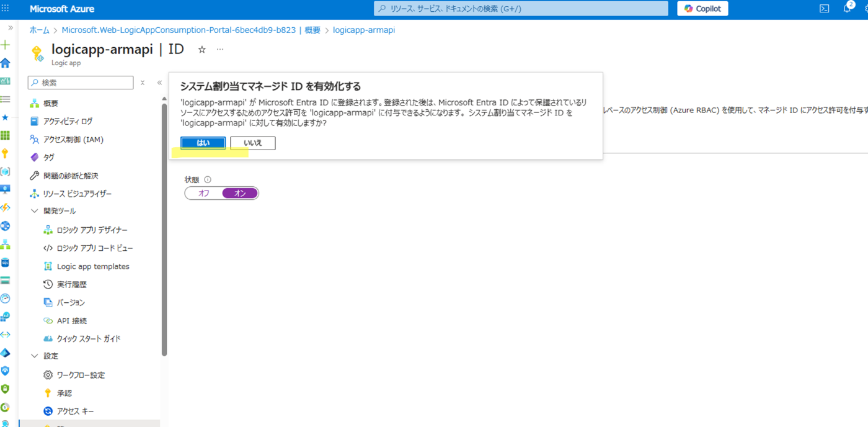Screen dimensions: 868x427
Task: Collapse the 開発ツール section
Action: click(35, 210)
